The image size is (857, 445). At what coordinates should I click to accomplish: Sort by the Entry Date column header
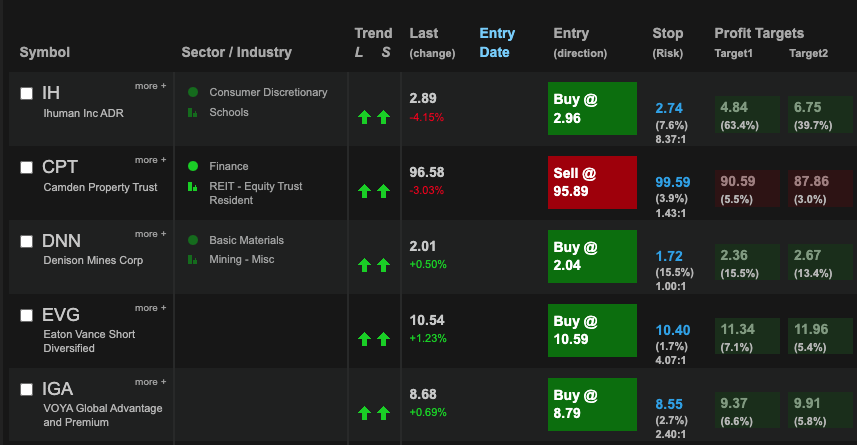(x=497, y=43)
